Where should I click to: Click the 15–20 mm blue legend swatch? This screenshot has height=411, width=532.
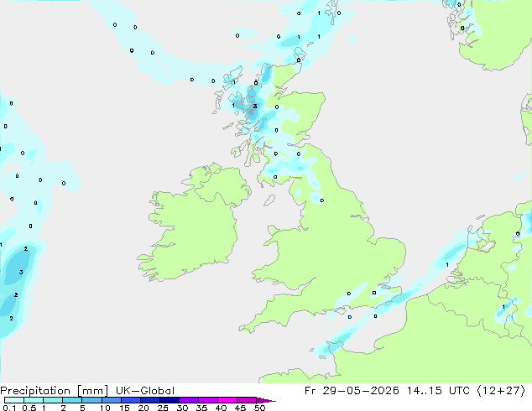coord(131,400)
